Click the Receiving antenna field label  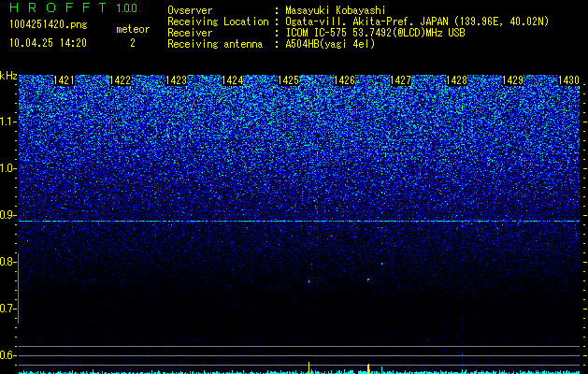click(x=215, y=44)
